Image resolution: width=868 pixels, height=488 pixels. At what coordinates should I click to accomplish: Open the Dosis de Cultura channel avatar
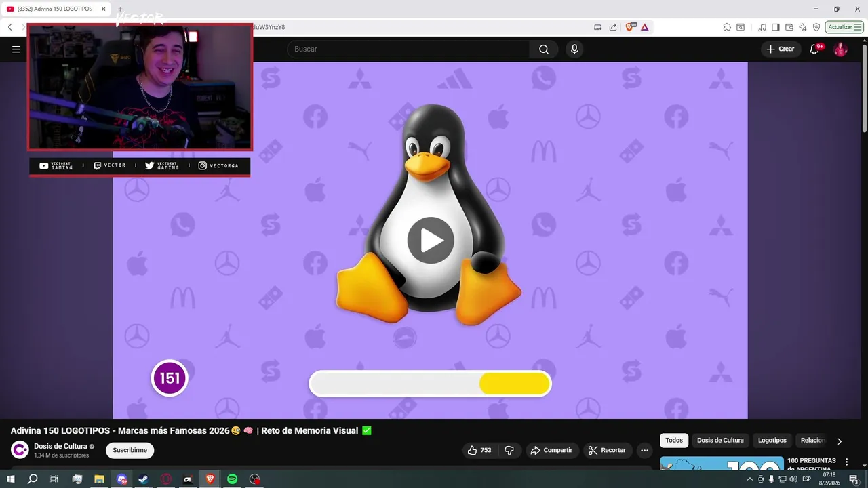(x=20, y=450)
